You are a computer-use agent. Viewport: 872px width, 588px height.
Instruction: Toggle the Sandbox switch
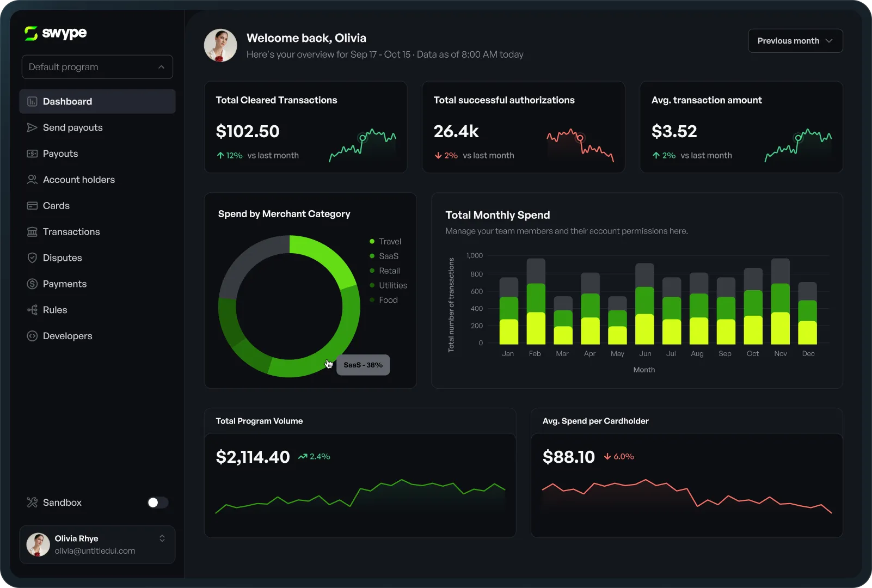(x=158, y=503)
